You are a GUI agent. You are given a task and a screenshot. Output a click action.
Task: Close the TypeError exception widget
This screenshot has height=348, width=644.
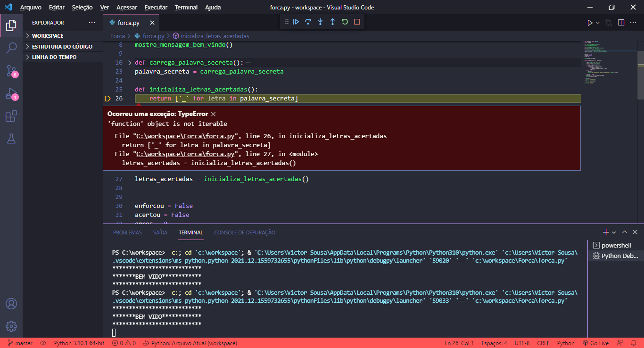pyautogui.click(x=213, y=114)
